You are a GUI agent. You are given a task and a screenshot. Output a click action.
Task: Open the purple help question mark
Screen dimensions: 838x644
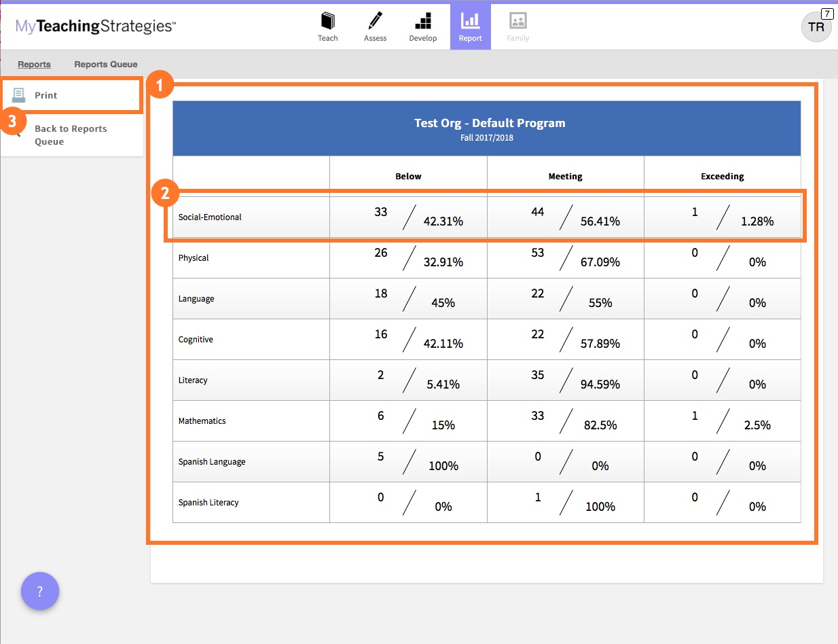coord(40,591)
